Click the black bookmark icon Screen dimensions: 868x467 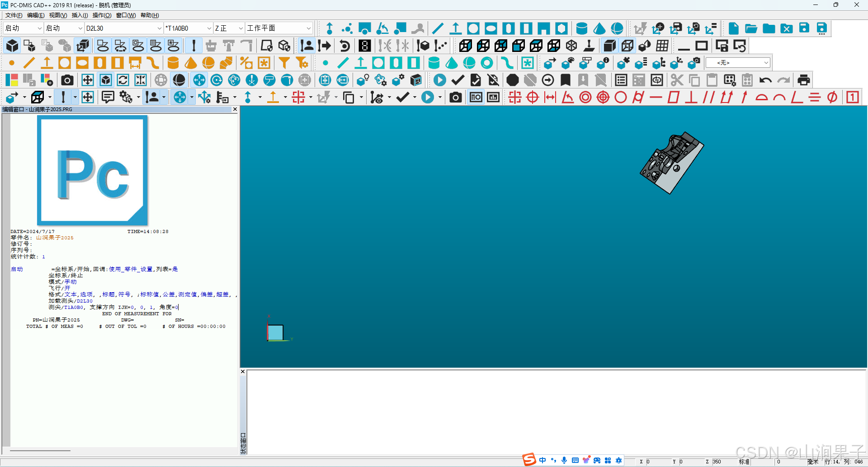565,80
